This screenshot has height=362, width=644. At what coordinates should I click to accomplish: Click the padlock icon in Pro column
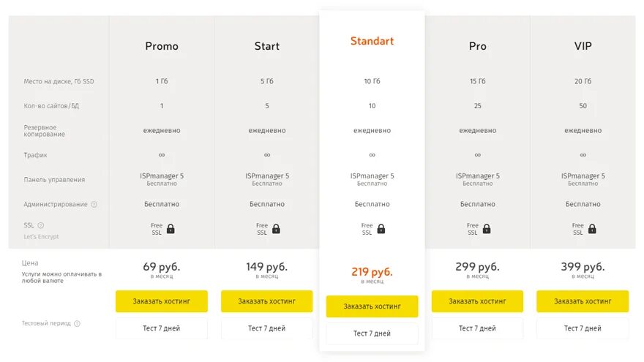pos(487,229)
